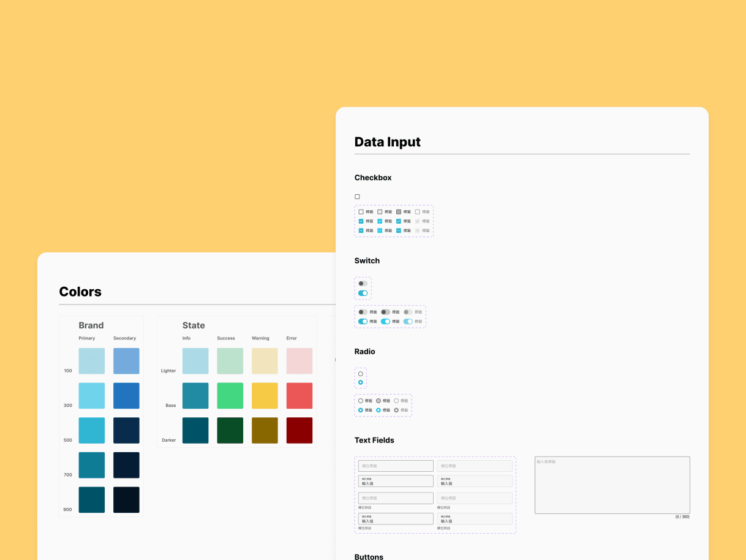Check the standalone empty checkbox
Image resolution: width=746 pixels, height=560 pixels.
[357, 197]
